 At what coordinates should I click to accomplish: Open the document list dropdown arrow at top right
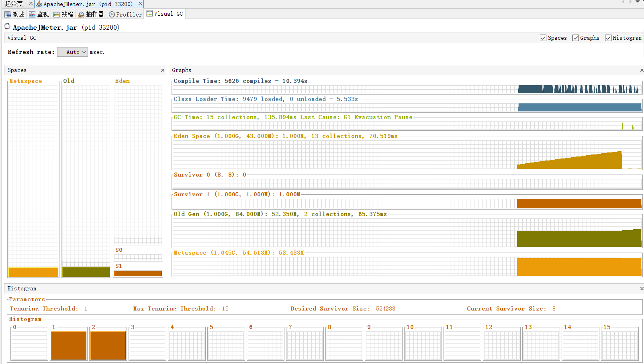[637, 2]
